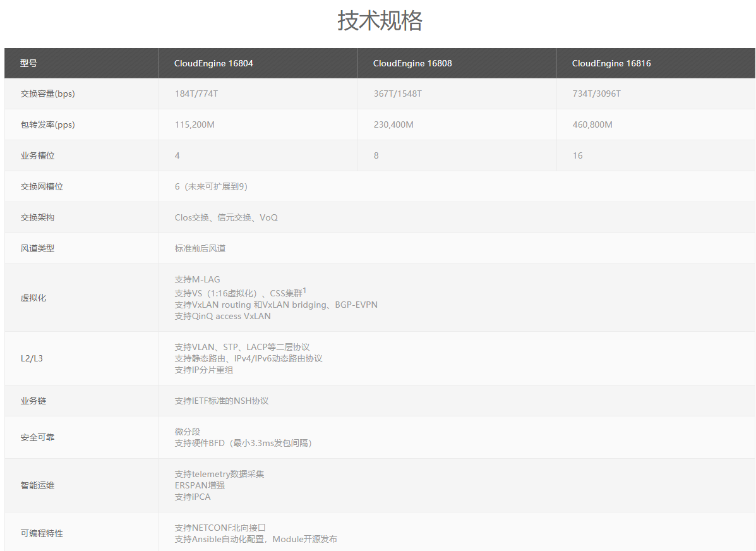Click the 支持VS（1:16虚拟化）、CSS集群 line
The image size is (756, 551).
pos(240,293)
